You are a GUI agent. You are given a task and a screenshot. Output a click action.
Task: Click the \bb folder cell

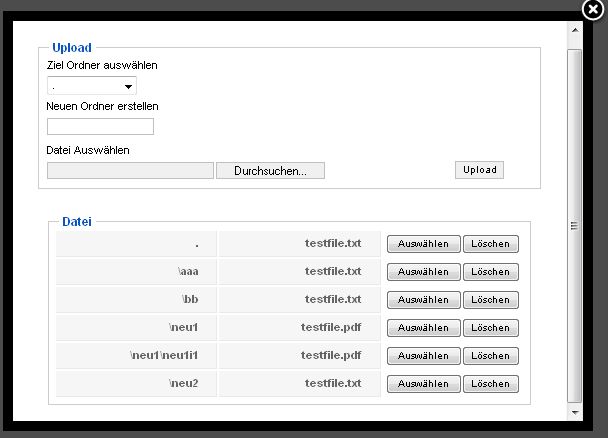(136, 300)
